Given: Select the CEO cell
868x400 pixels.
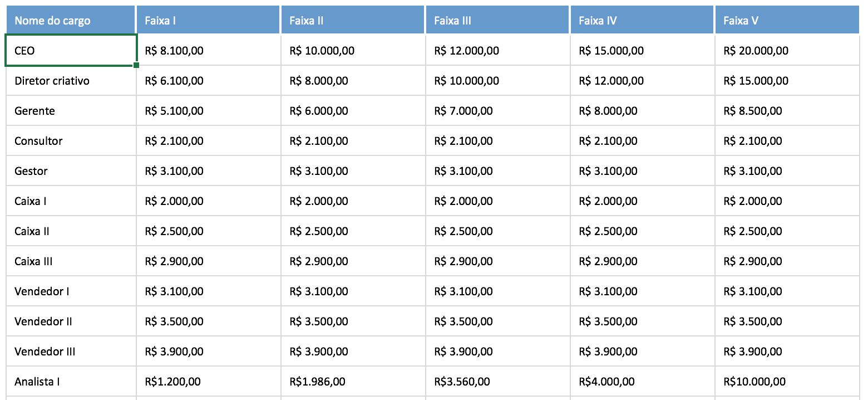Looking at the screenshot, I should click(71, 51).
